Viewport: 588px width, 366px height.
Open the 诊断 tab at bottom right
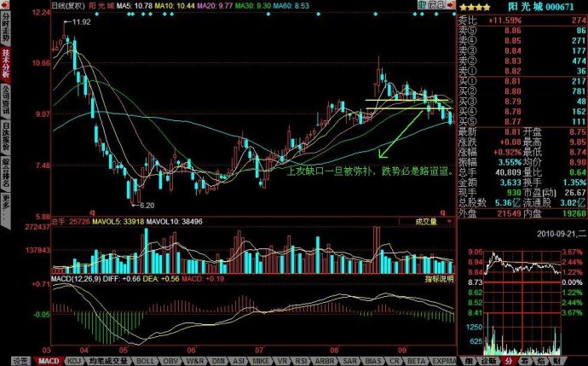pos(489,362)
